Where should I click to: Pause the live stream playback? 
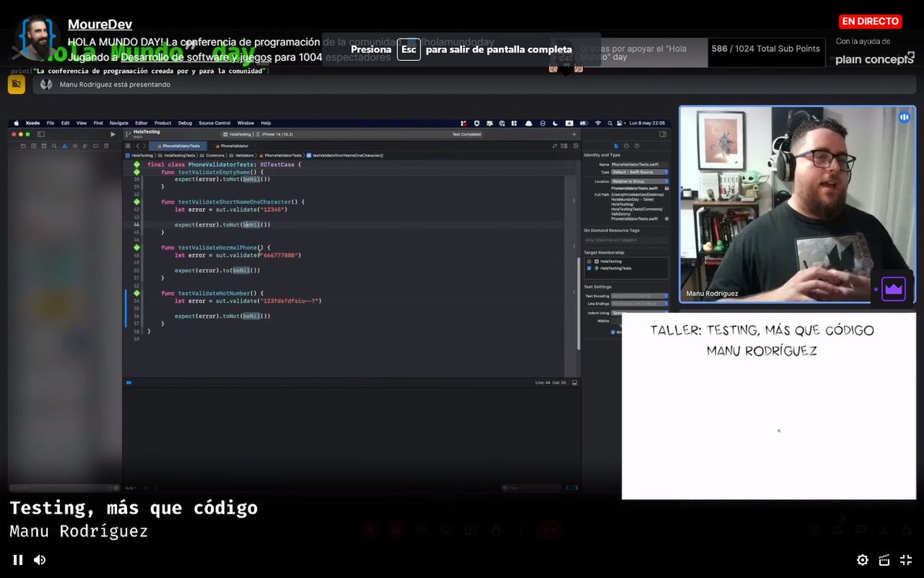pos(18,560)
